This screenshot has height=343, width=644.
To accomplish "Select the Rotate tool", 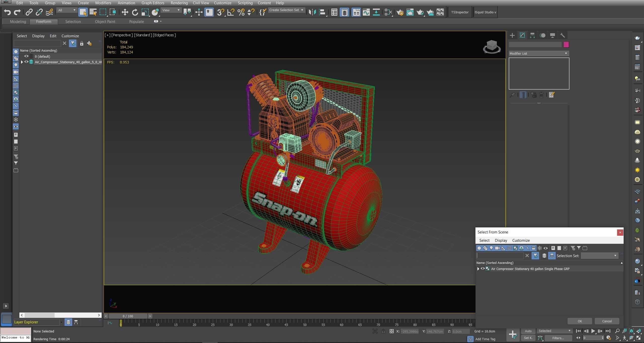I will (x=135, y=12).
